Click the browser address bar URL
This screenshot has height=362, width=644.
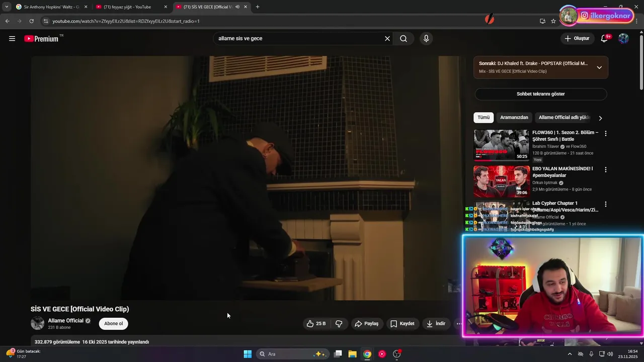[x=126, y=21]
